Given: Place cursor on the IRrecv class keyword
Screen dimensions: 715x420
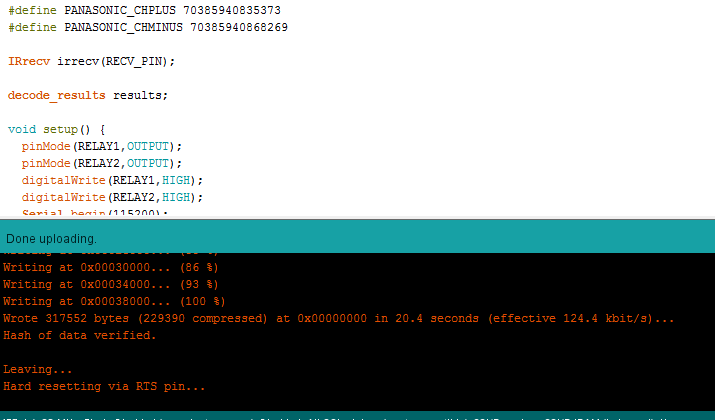Looking at the screenshot, I should pos(28,61).
